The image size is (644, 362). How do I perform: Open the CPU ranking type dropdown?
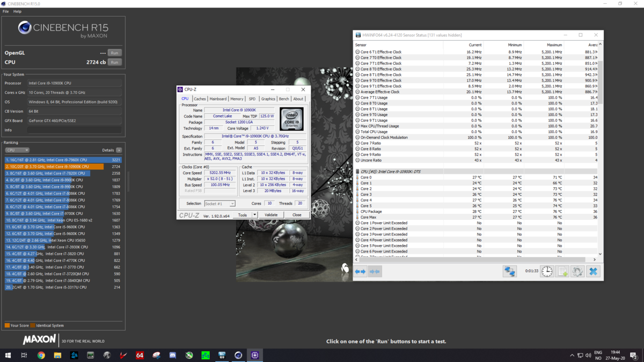(x=17, y=150)
